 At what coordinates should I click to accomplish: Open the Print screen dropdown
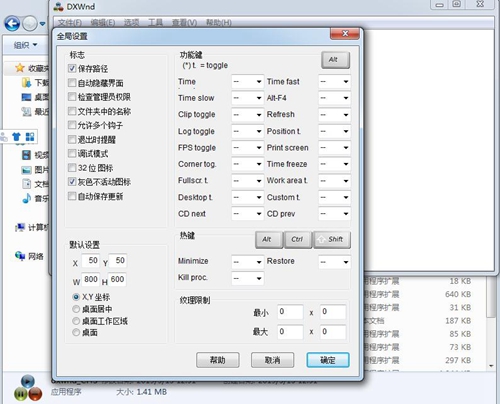pyautogui.click(x=334, y=148)
